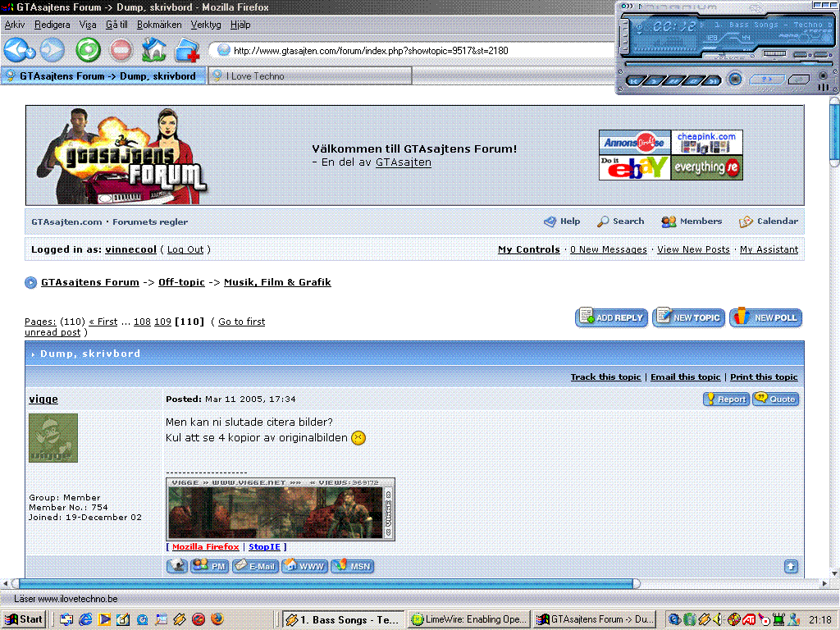Quote vigge's post
This screenshot has width=840, height=630.
(x=776, y=399)
